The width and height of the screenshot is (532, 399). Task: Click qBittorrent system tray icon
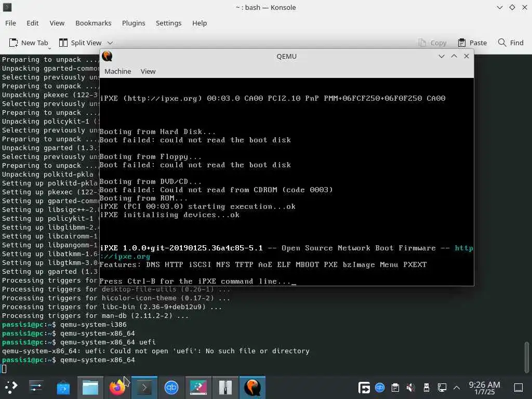pyautogui.click(x=380, y=387)
